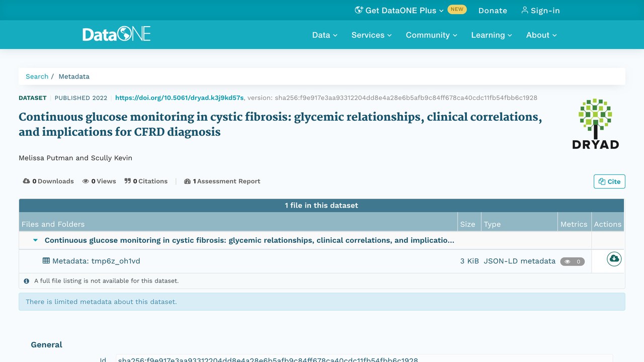The height and width of the screenshot is (362, 644).
Task: Click the DataONE logo
Action: 117,35
